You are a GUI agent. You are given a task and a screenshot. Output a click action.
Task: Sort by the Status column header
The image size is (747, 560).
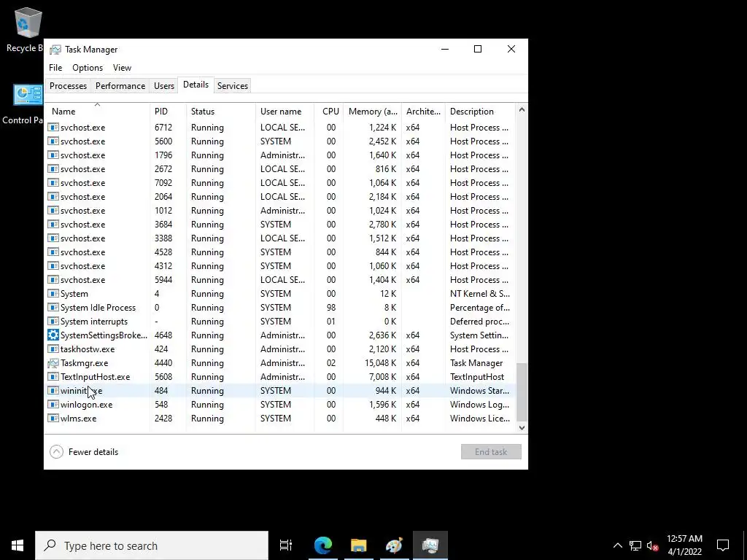coord(220,112)
